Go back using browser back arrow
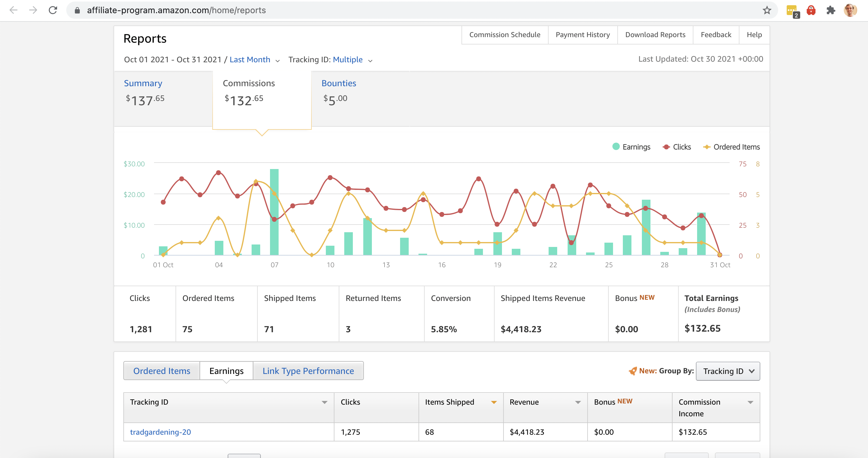Image resolution: width=868 pixels, height=458 pixels. [14, 10]
